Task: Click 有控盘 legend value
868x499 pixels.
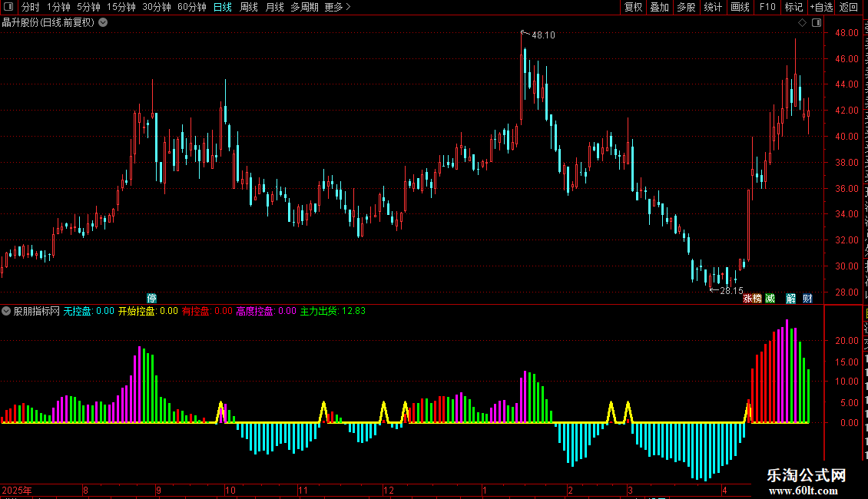Action: (207, 311)
